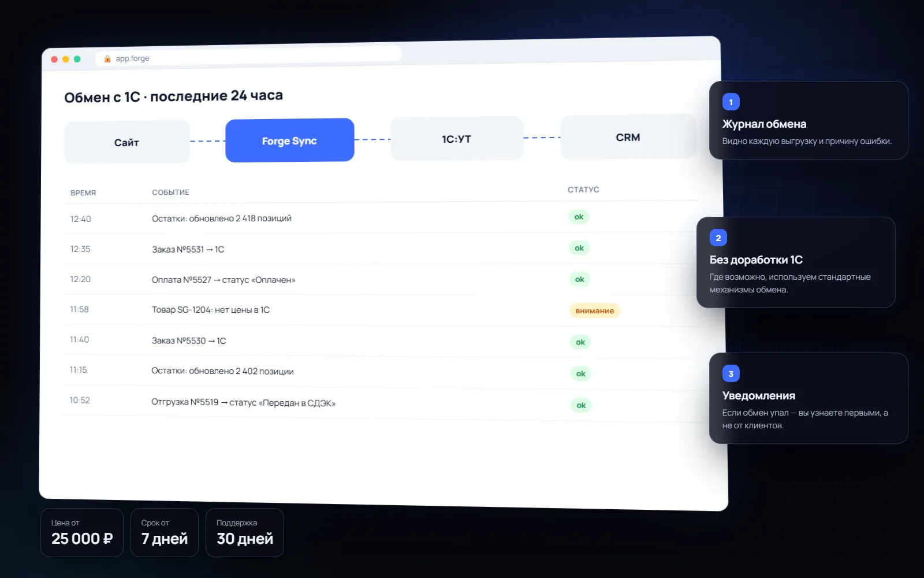Click the Журнал обмена heading
Viewport: 924px width, 578px height.
[764, 124]
